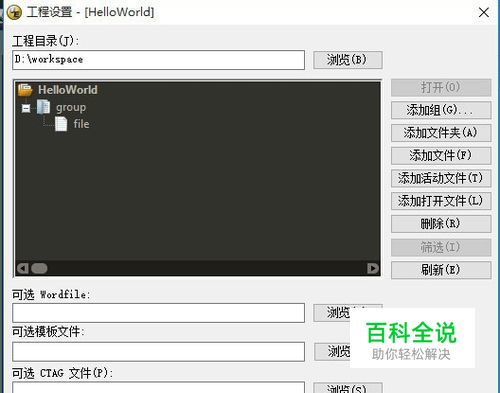
Task: Click the HelloWorld project folder icon
Action: [25, 90]
